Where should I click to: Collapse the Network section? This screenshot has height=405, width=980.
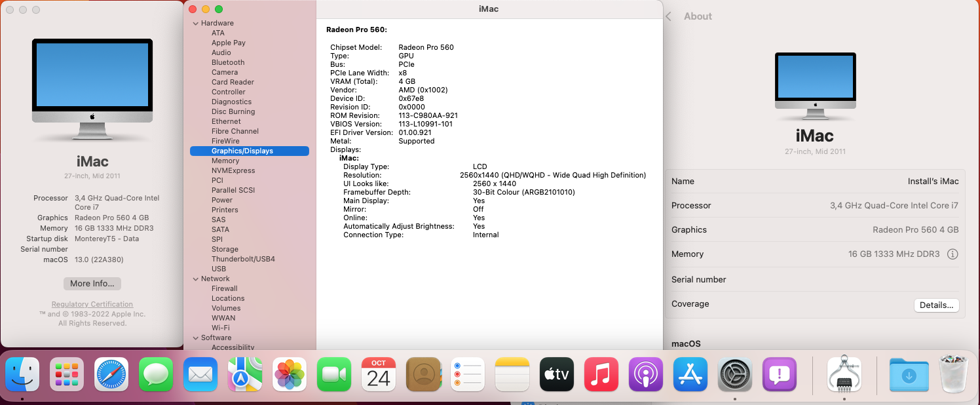(x=195, y=279)
